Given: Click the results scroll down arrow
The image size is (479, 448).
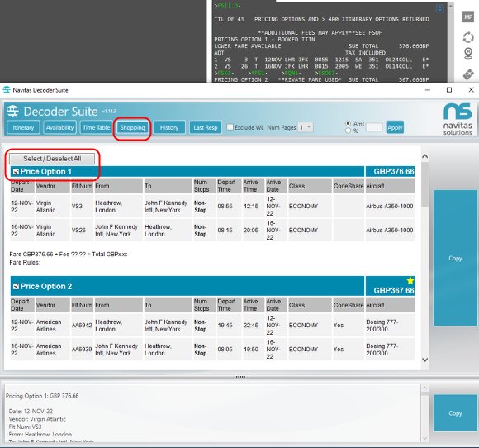Looking at the screenshot, I should pyautogui.click(x=424, y=360).
